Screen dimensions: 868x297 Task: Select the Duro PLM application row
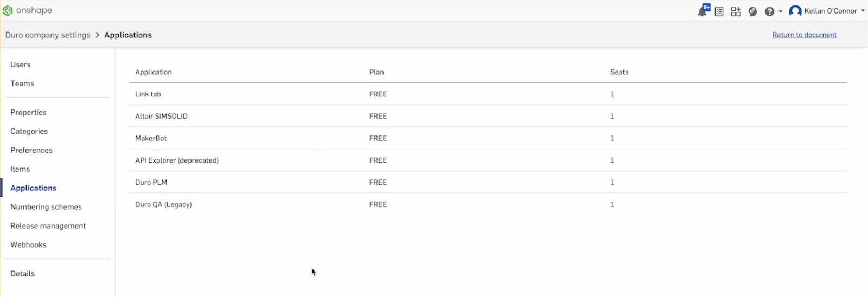(151, 182)
